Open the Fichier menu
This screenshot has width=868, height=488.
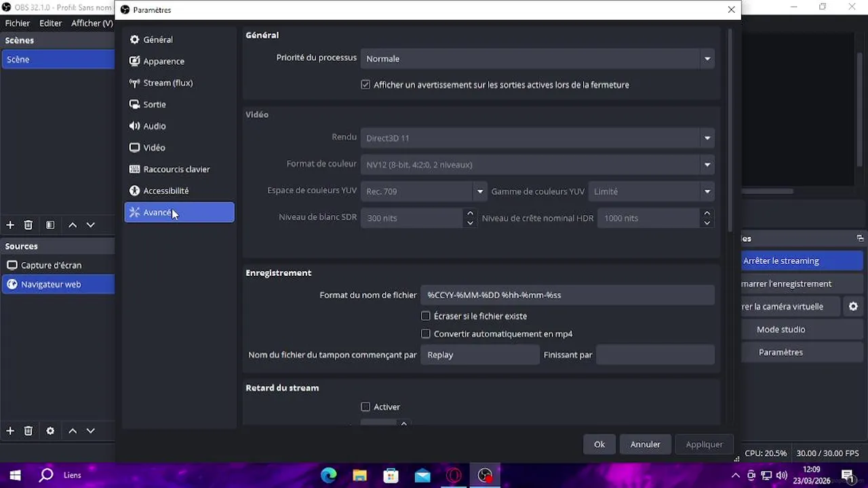tap(18, 23)
